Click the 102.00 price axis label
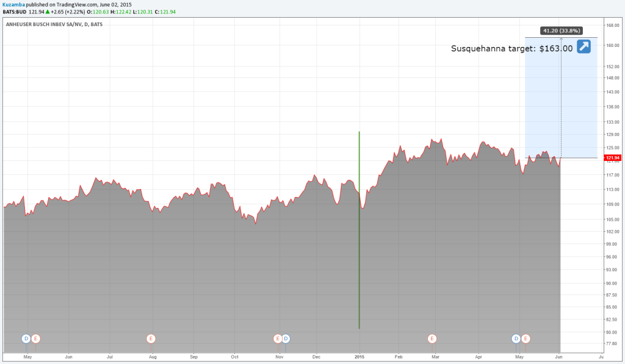The image size is (625, 364). 613,231
